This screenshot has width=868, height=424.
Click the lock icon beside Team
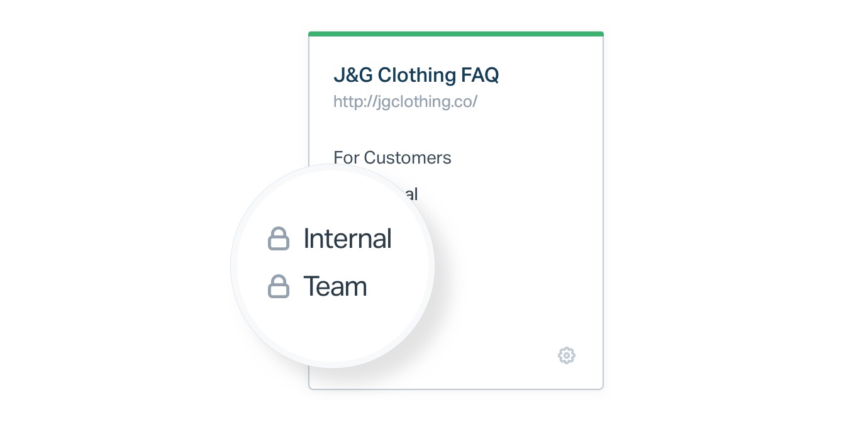[279, 286]
